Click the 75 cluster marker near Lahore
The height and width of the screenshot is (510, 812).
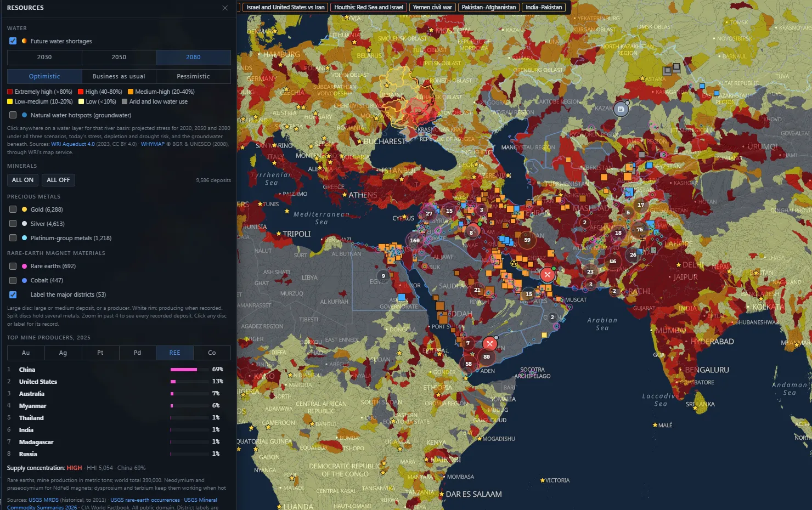(640, 230)
